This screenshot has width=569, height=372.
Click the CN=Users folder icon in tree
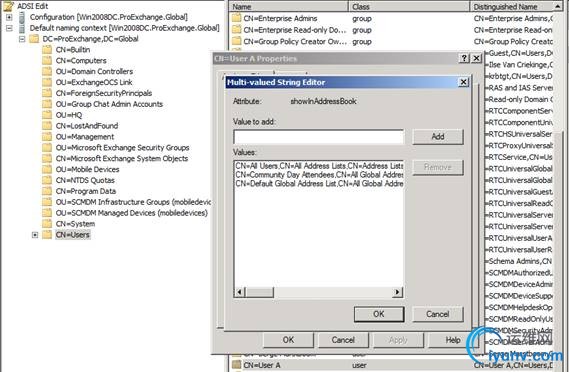[x=47, y=235]
